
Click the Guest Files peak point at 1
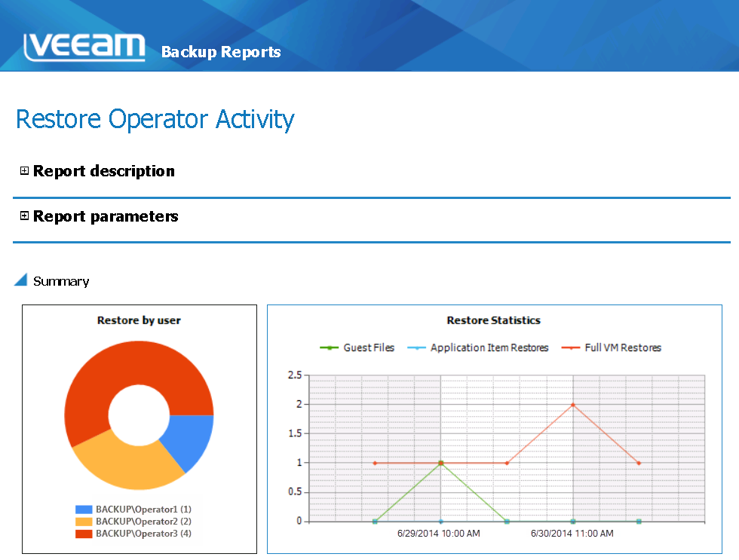tap(440, 463)
